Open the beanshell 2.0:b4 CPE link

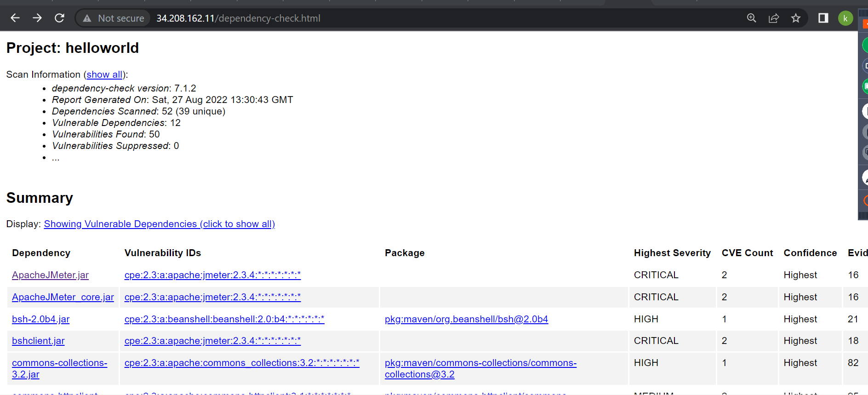224,319
